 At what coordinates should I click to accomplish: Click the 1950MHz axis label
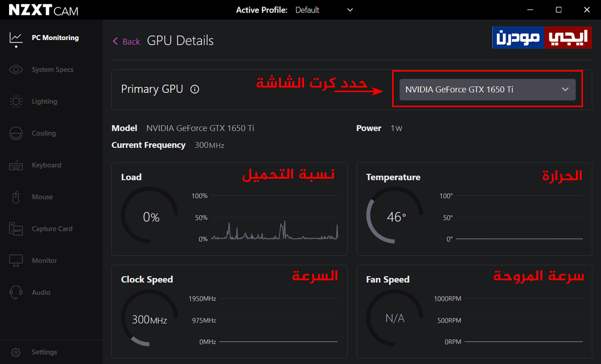202,298
